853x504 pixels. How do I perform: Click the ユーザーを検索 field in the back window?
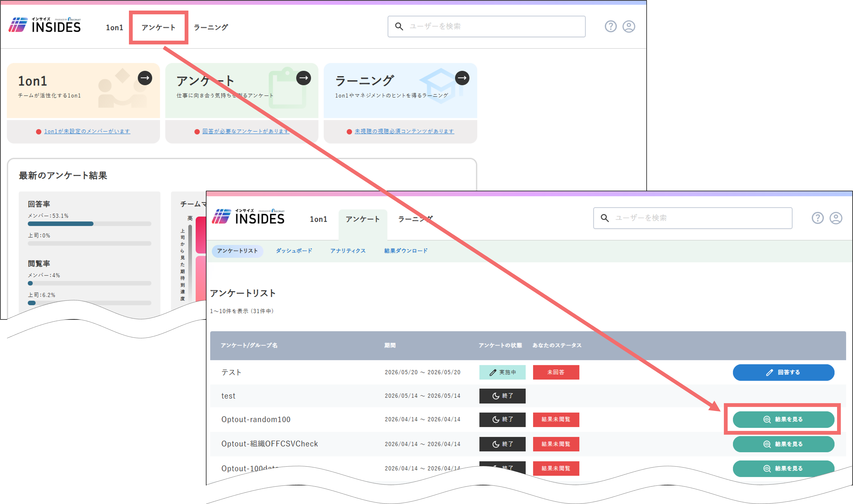pyautogui.click(x=486, y=27)
